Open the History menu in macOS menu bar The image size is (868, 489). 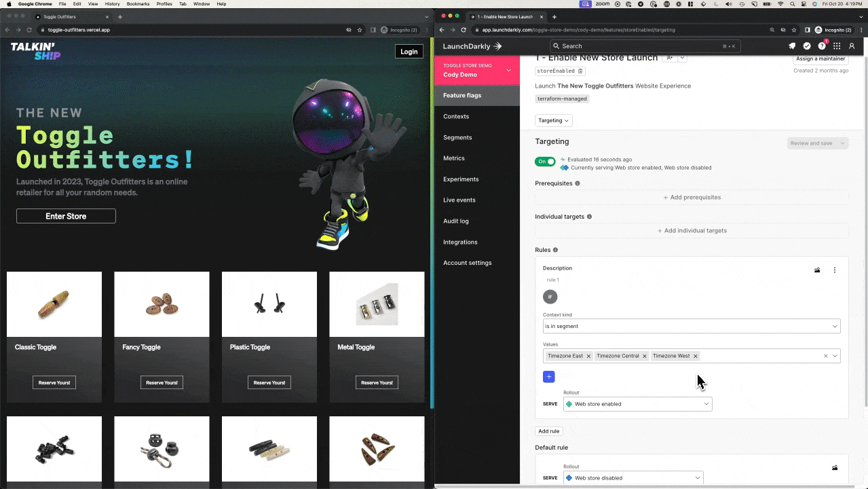tap(112, 4)
